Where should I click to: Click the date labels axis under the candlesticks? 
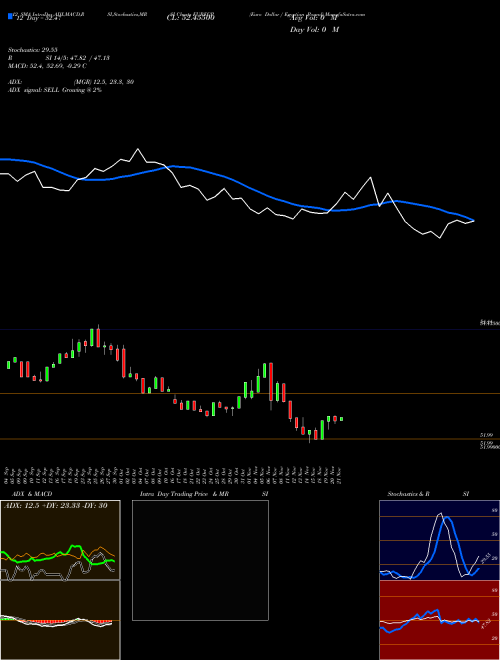(x=173, y=475)
